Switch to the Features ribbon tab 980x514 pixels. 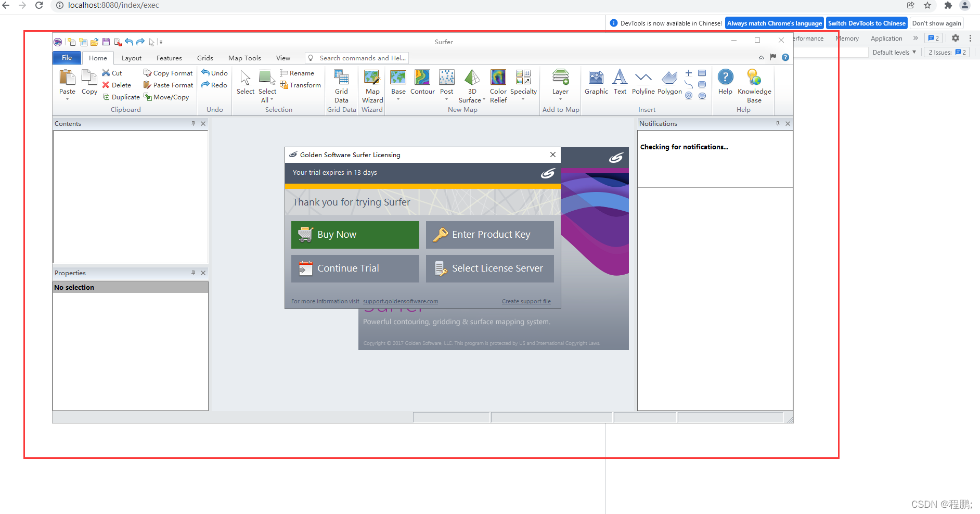(x=169, y=58)
